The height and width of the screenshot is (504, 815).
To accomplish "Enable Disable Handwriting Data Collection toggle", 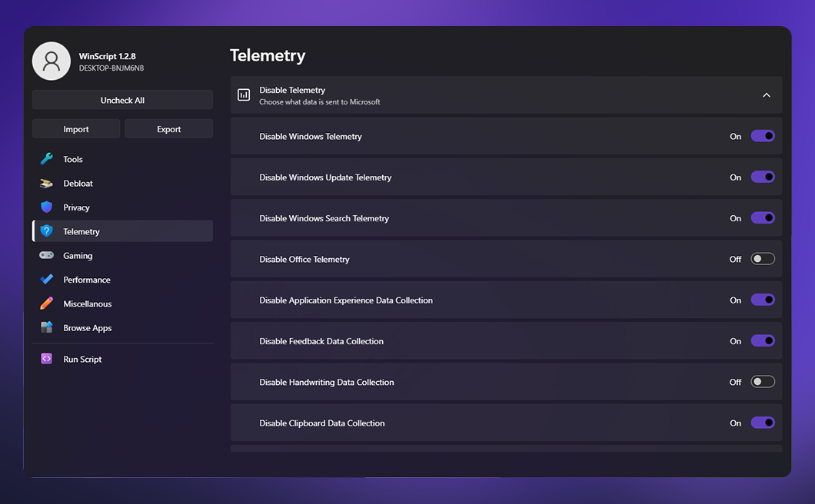I will tap(762, 382).
